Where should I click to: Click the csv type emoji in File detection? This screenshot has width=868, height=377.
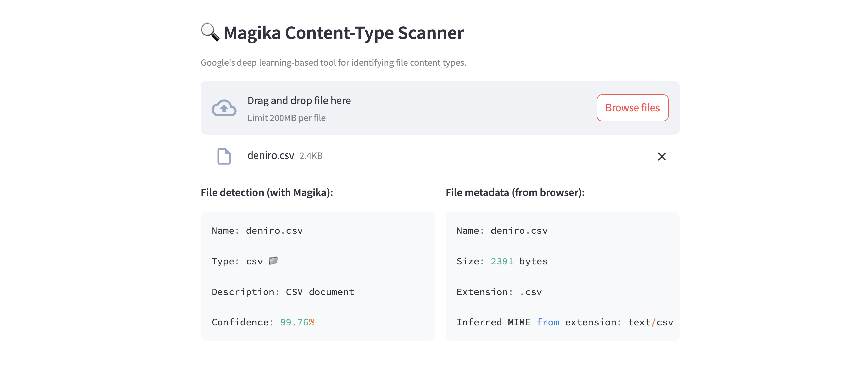pyautogui.click(x=273, y=261)
